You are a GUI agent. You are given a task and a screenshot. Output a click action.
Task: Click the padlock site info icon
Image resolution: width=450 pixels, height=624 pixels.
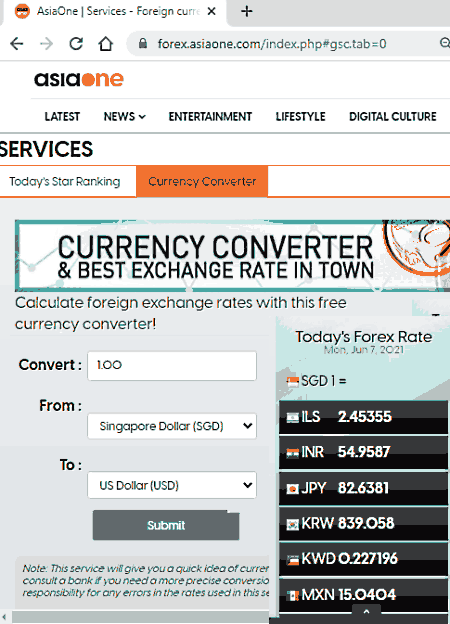coord(143,43)
